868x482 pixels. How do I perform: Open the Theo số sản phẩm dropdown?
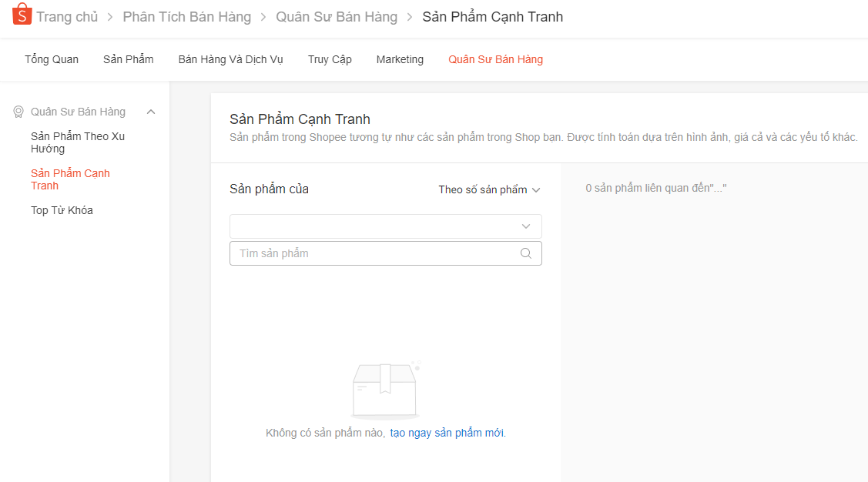tap(489, 189)
